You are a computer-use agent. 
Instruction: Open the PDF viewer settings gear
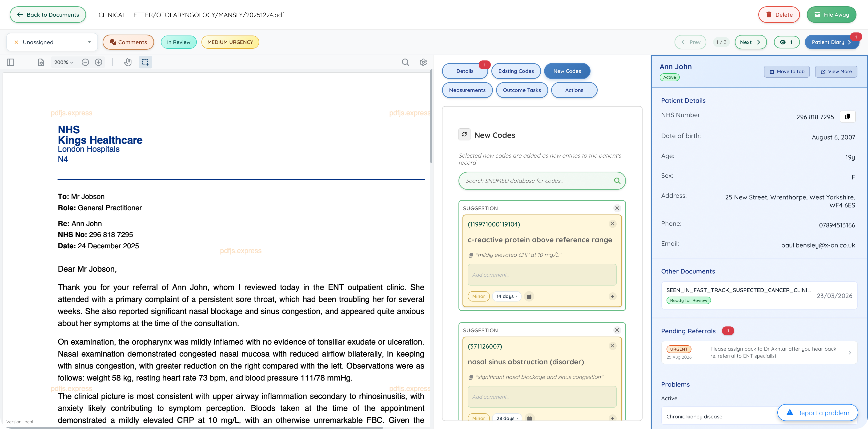pyautogui.click(x=423, y=62)
